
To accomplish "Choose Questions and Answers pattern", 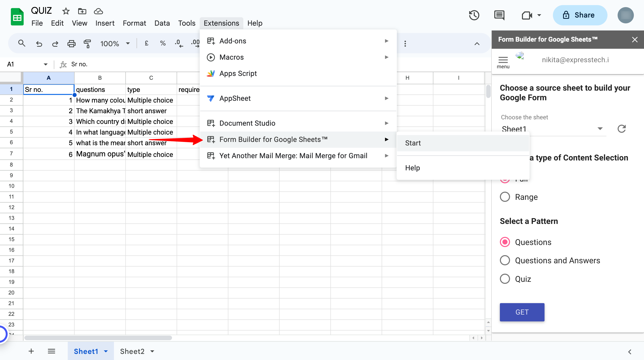I will (x=505, y=260).
